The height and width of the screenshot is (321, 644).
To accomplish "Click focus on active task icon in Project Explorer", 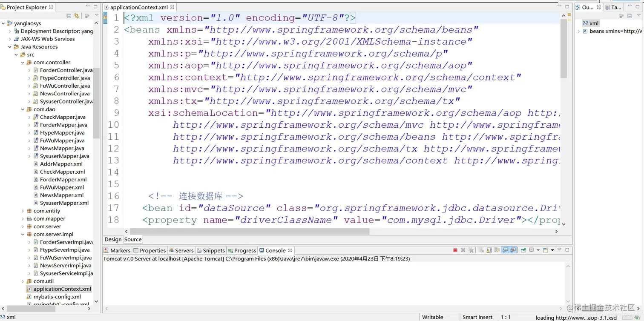I will pos(87,16).
